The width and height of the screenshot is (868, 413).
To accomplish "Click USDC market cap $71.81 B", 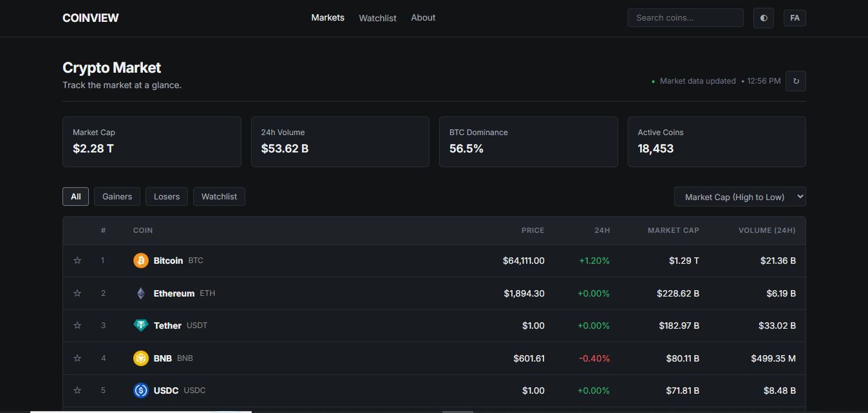I will coord(683,390).
